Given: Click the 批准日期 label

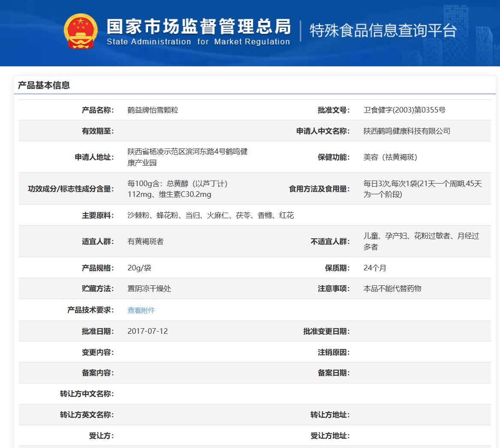Looking at the screenshot, I should click(98, 331).
